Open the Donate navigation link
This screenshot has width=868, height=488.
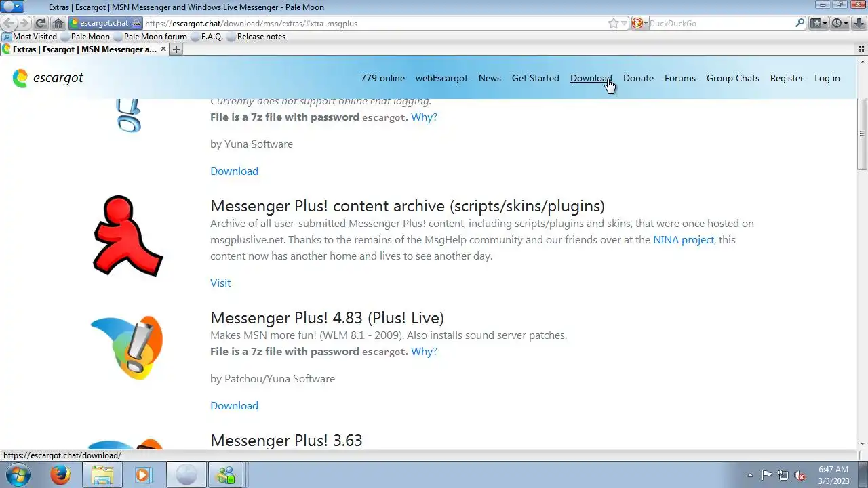tap(638, 78)
